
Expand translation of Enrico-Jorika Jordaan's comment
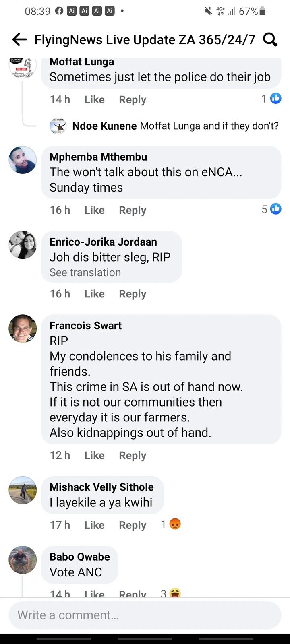point(85,272)
